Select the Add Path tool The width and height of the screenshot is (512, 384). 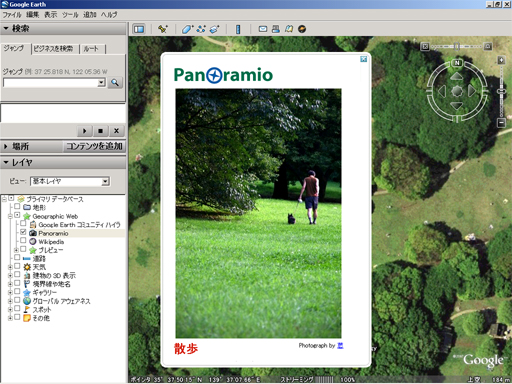click(x=201, y=29)
